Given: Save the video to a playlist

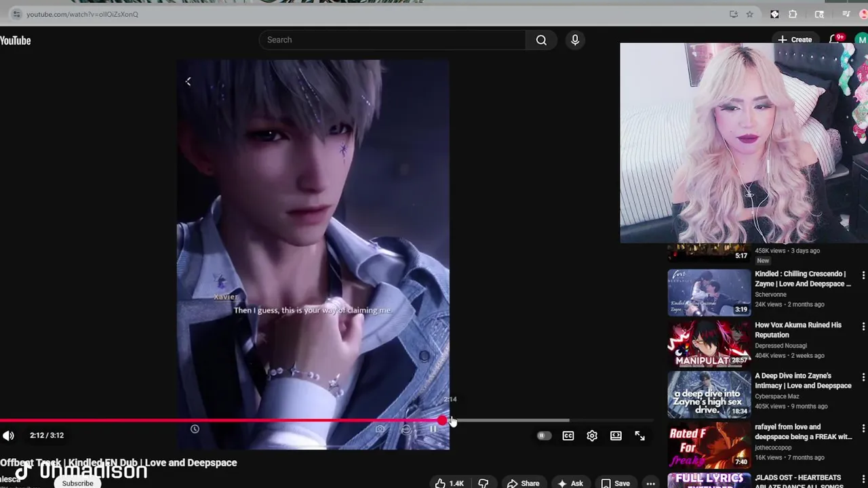Looking at the screenshot, I should 616,483.
